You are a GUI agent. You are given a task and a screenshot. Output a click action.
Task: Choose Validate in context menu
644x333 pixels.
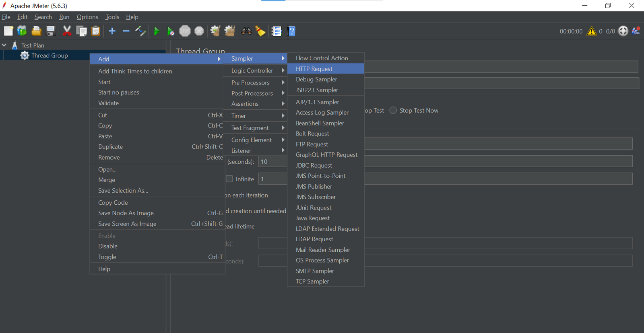[x=157, y=103]
